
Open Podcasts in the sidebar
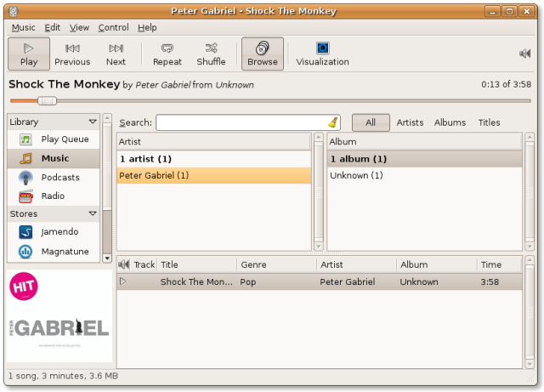pyautogui.click(x=54, y=178)
